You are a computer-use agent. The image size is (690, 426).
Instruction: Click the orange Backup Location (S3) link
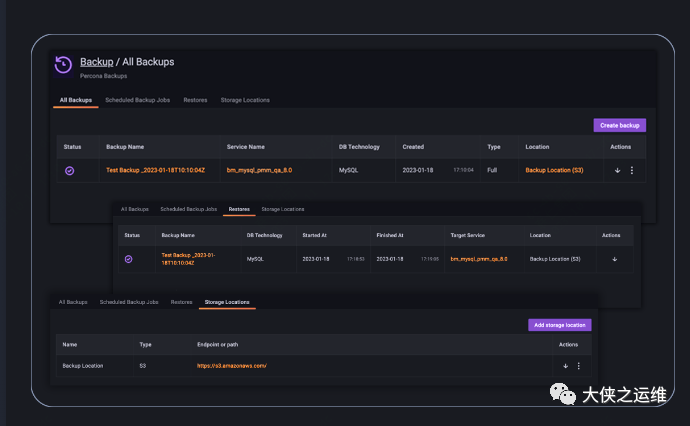[x=554, y=171]
